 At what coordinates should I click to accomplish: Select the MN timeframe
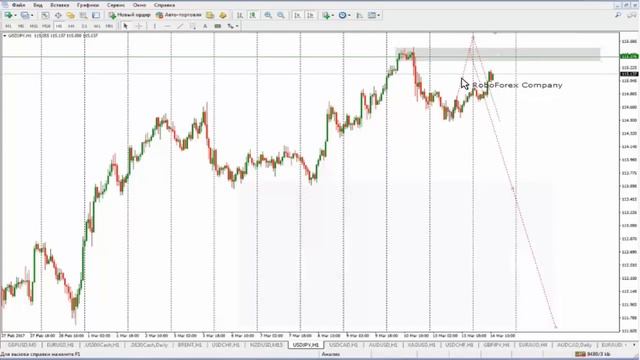(x=109, y=26)
